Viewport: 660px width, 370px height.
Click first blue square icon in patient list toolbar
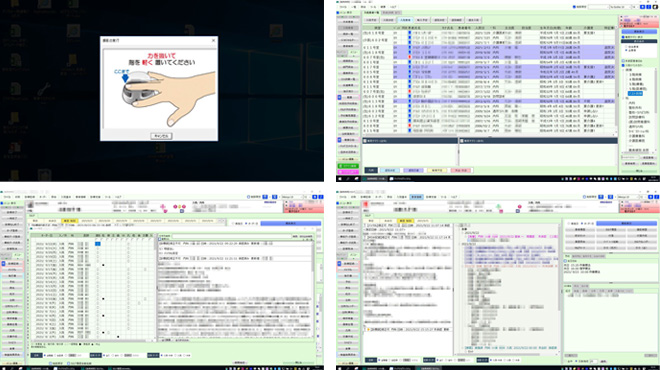642,7
